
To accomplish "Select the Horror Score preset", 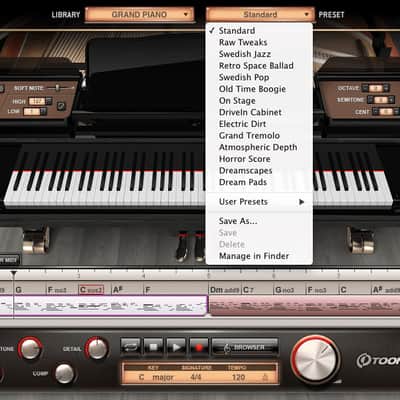I will 259,159.
